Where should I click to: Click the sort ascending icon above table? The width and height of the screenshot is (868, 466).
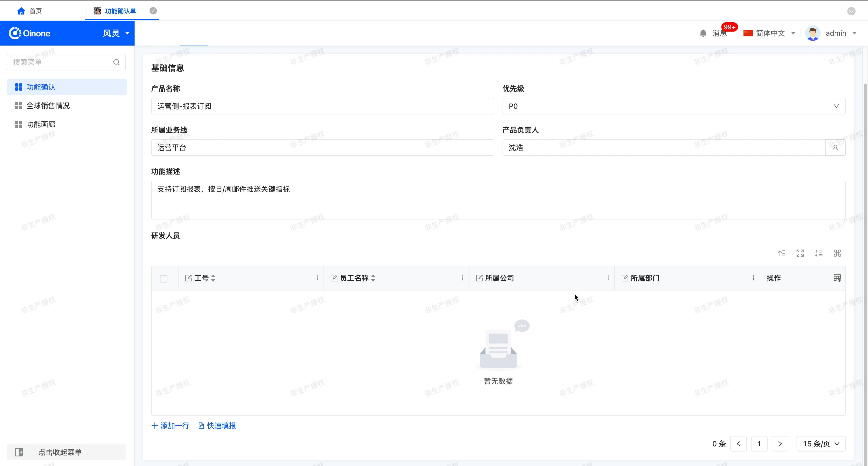coord(781,253)
